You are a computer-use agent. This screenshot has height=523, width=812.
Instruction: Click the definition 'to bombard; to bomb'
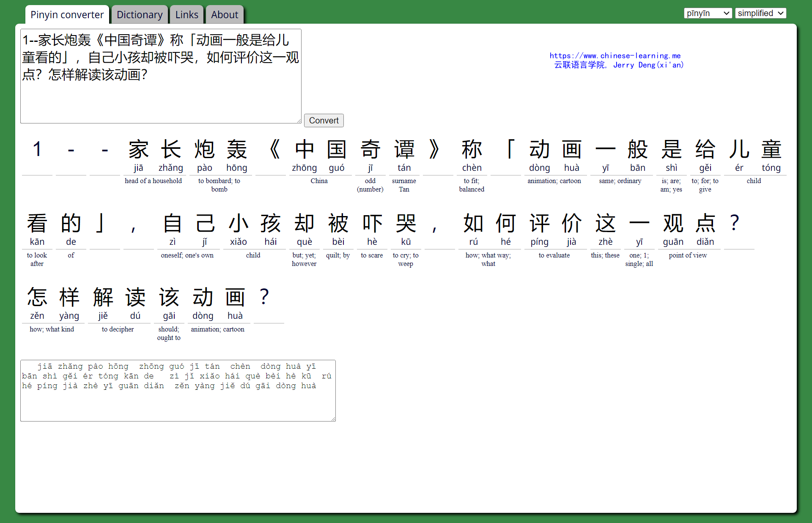pyautogui.click(x=219, y=185)
